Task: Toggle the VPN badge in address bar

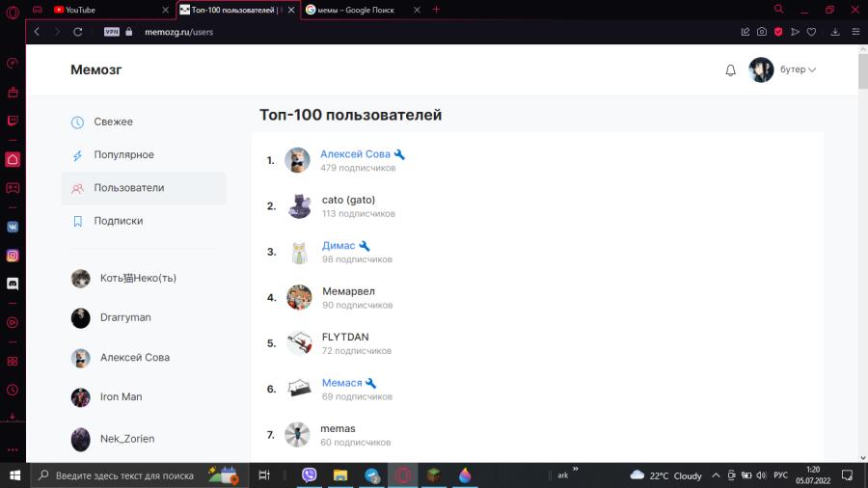Action: pos(111,32)
